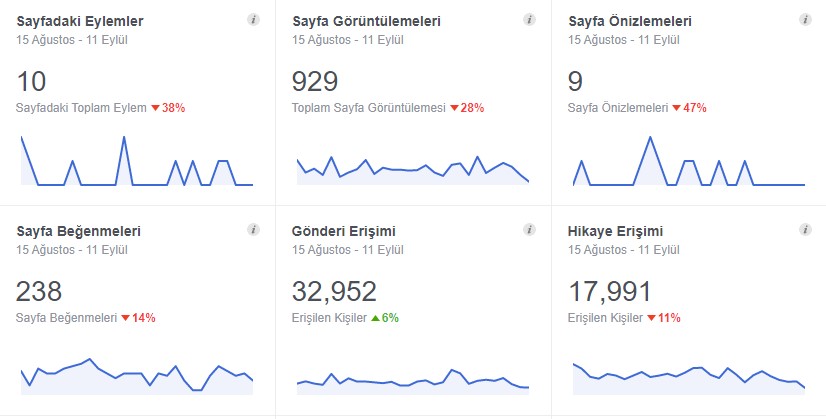Click the value 32,952 post reach
Screen dimensions: 826x419
pos(335,291)
